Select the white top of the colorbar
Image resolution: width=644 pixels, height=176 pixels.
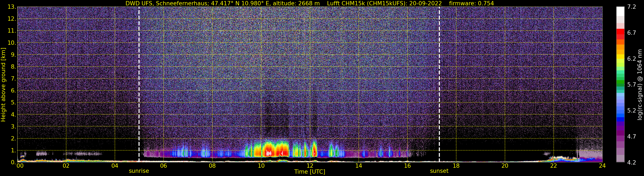[620, 11]
